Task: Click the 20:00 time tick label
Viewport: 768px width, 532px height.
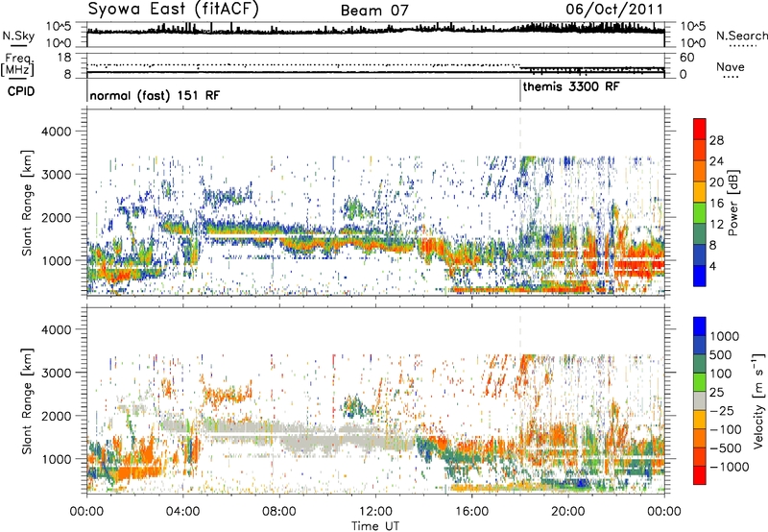Action: tap(568, 512)
